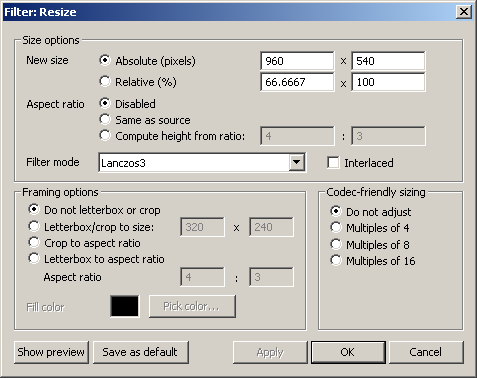
Task: Click the Pick color... button
Action: 192,306
